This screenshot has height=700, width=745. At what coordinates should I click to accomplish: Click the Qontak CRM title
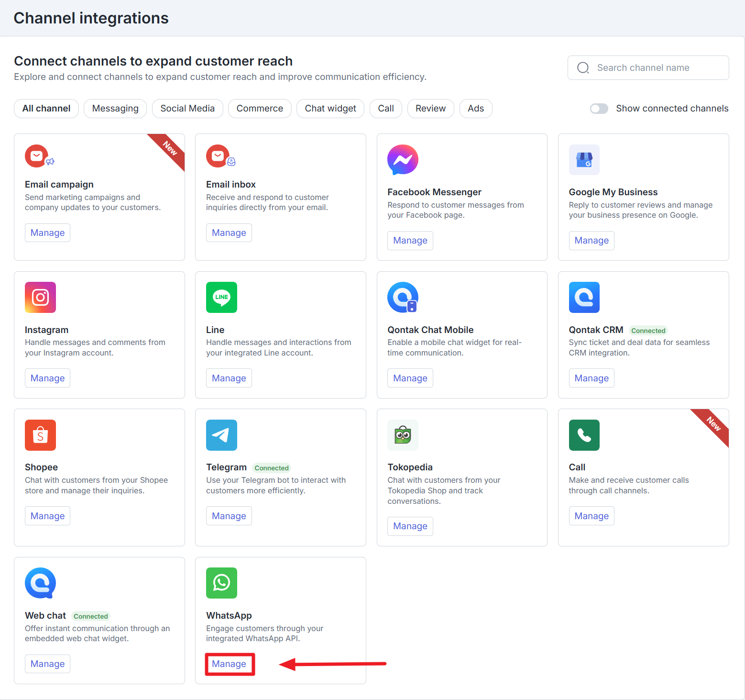[x=596, y=330]
